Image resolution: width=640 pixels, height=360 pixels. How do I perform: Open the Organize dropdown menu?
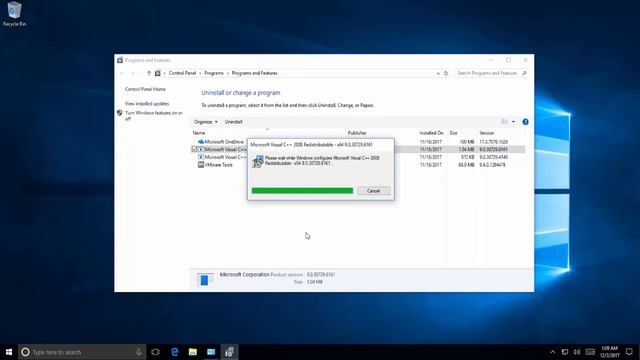[206, 122]
